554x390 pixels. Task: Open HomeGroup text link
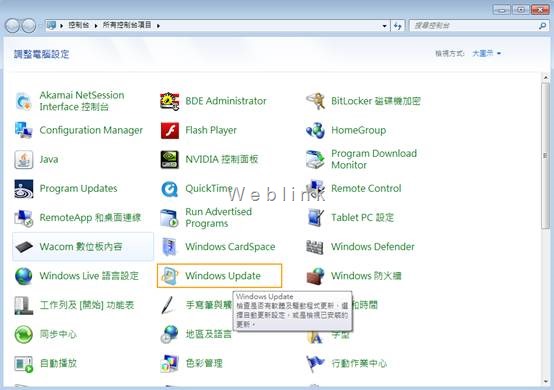[x=358, y=130]
